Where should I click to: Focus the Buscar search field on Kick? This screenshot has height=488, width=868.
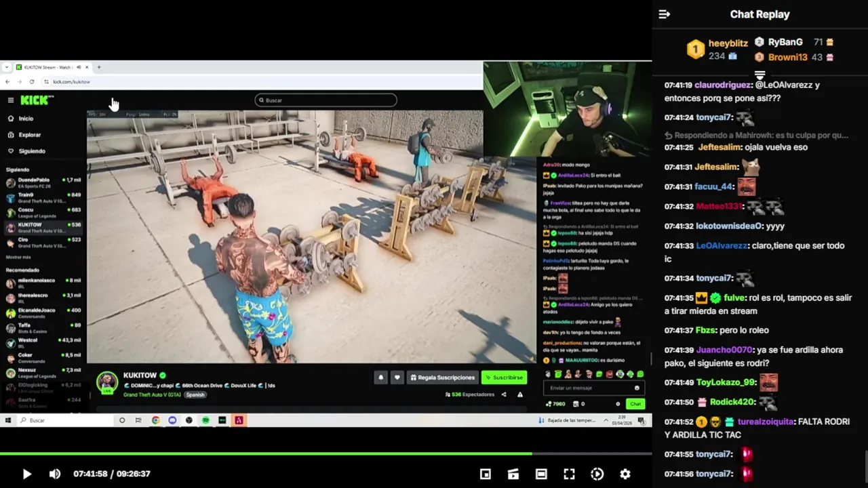point(325,100)
